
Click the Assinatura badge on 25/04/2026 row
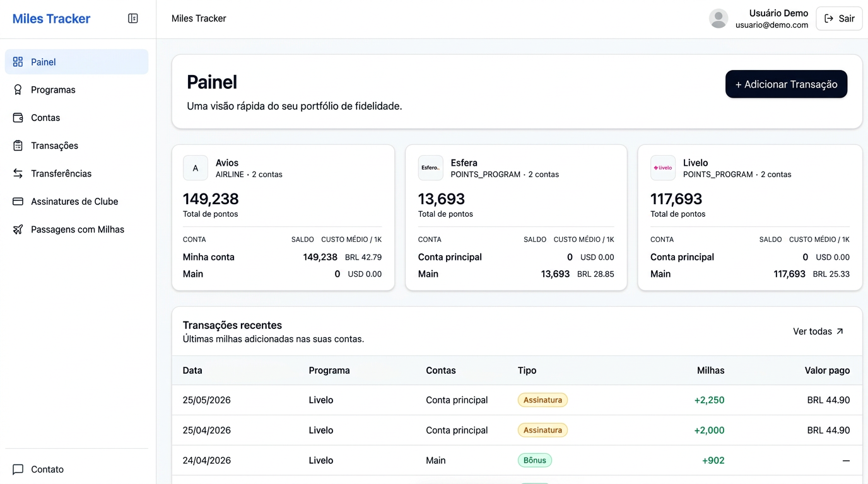coord(542,430)
